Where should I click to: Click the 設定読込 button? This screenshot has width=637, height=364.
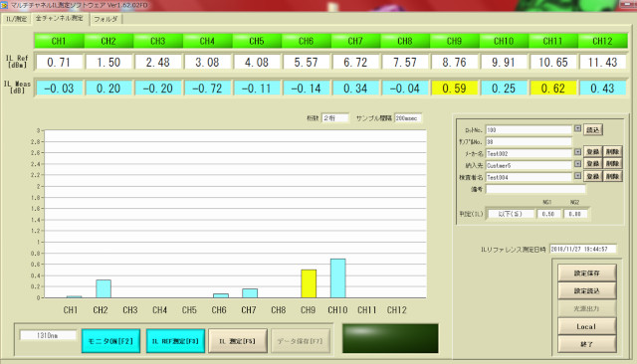[586, 291]
